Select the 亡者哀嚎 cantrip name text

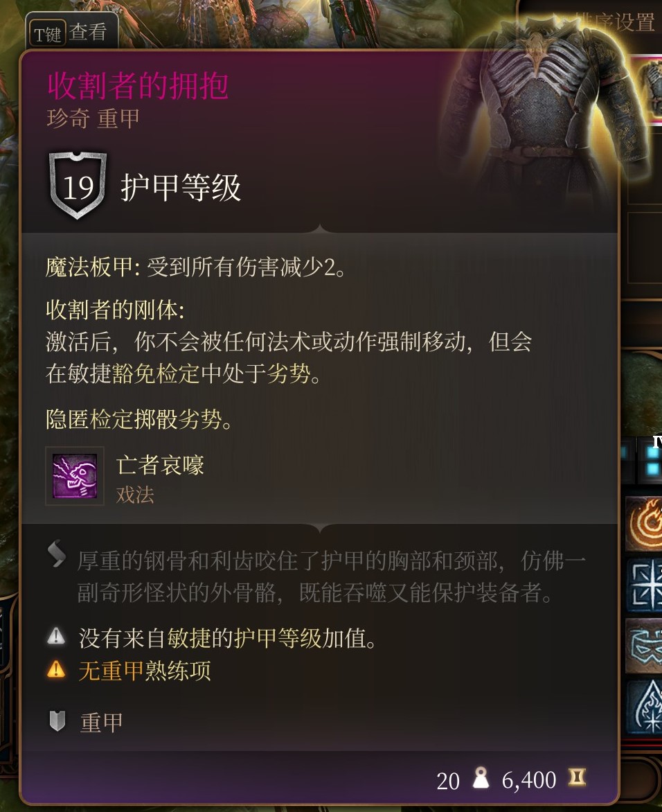coord(161,464)
